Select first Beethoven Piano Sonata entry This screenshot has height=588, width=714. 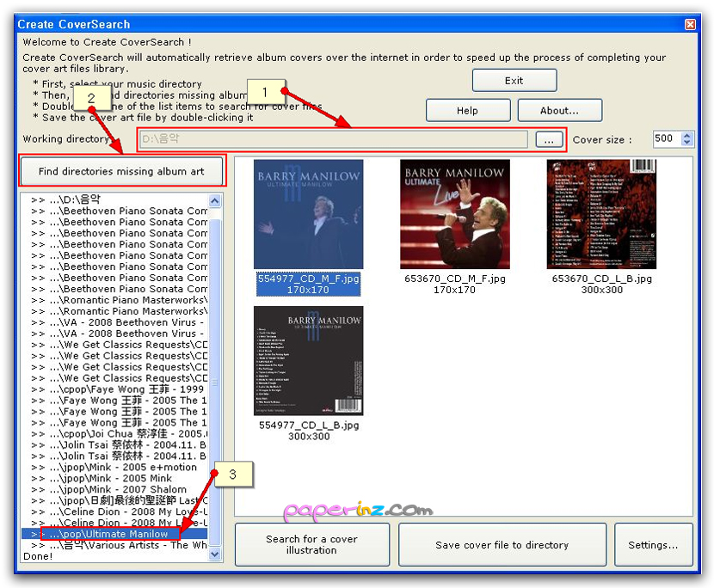click(114, 211)
